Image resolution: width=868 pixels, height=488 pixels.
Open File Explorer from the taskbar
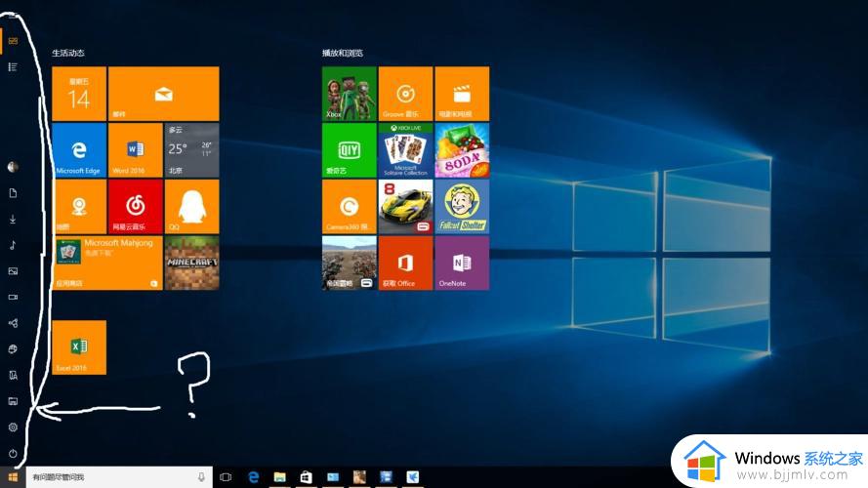(x=280, y=477)
